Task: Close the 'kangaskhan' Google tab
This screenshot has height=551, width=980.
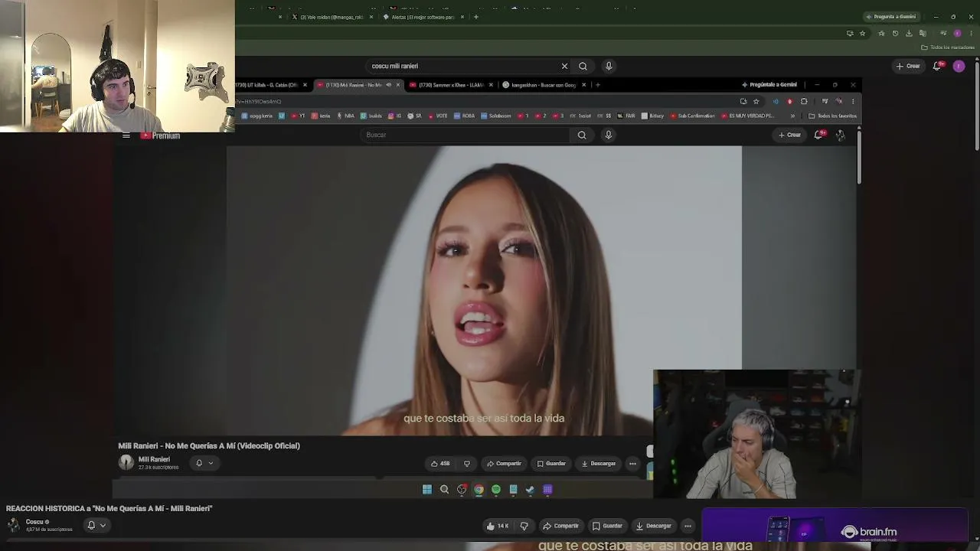Action: click(x=584, y=85)
